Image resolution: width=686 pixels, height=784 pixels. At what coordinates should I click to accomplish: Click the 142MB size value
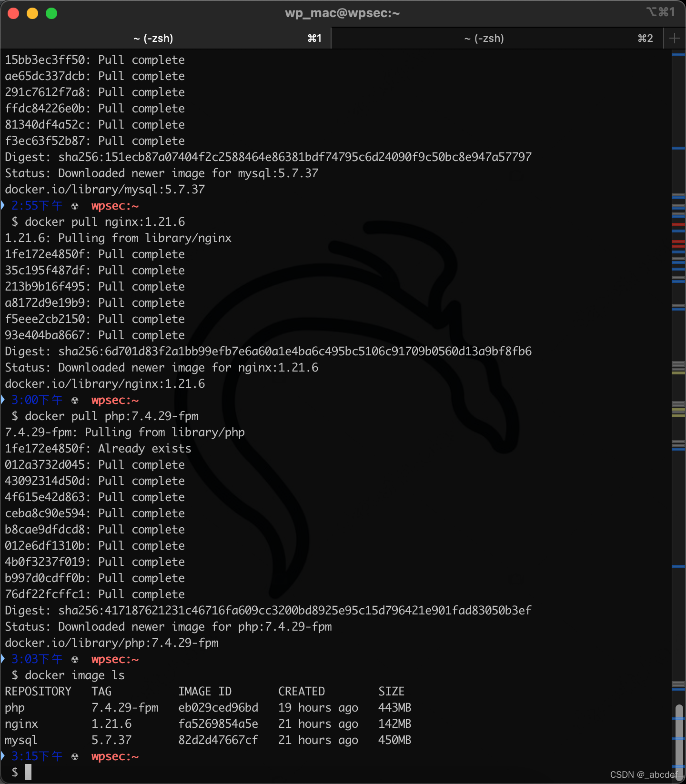tap(395, 724)
